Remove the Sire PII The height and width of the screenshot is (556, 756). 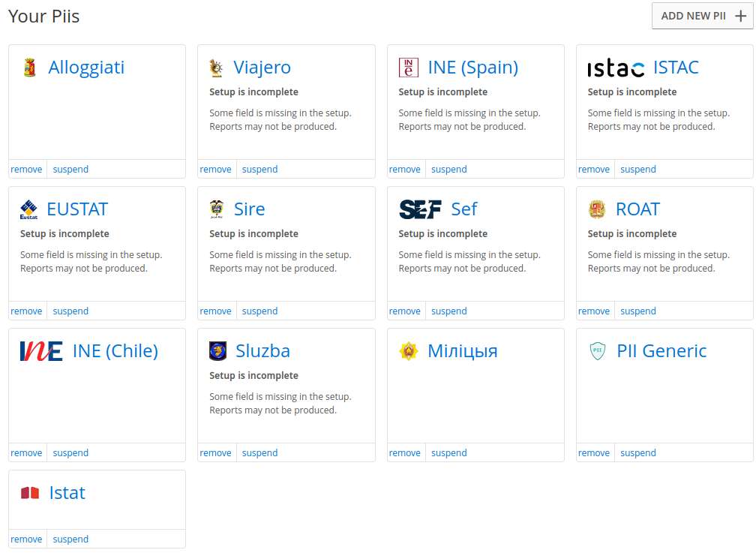pos(215,311)
